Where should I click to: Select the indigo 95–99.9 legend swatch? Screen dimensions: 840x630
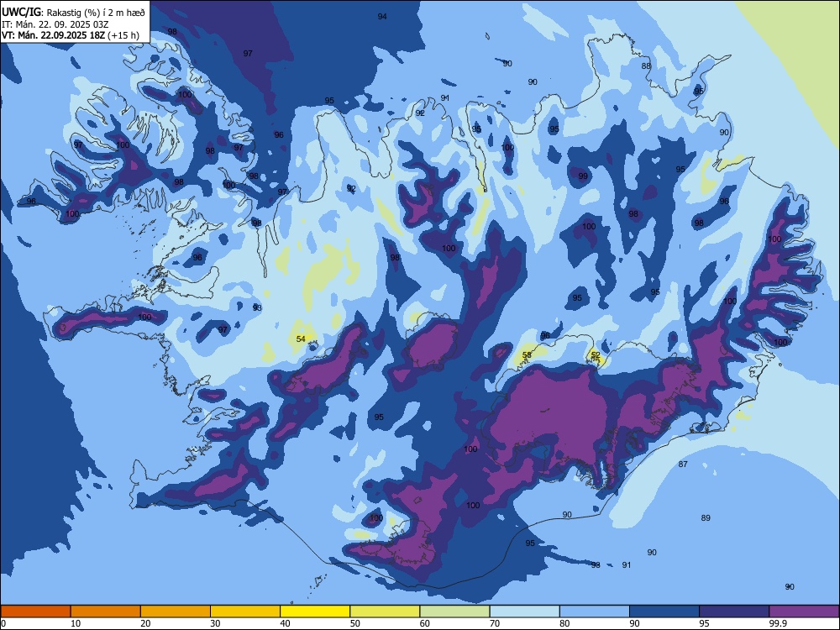point(734,612)
